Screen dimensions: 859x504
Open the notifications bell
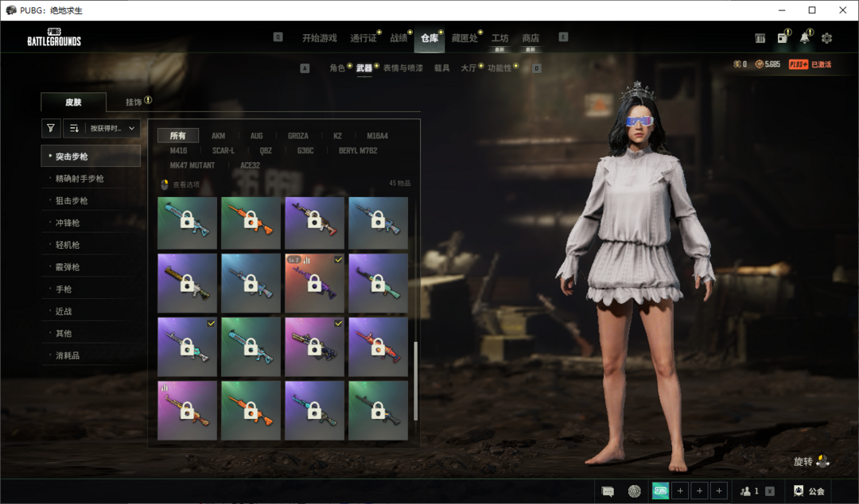click(805, 38)
